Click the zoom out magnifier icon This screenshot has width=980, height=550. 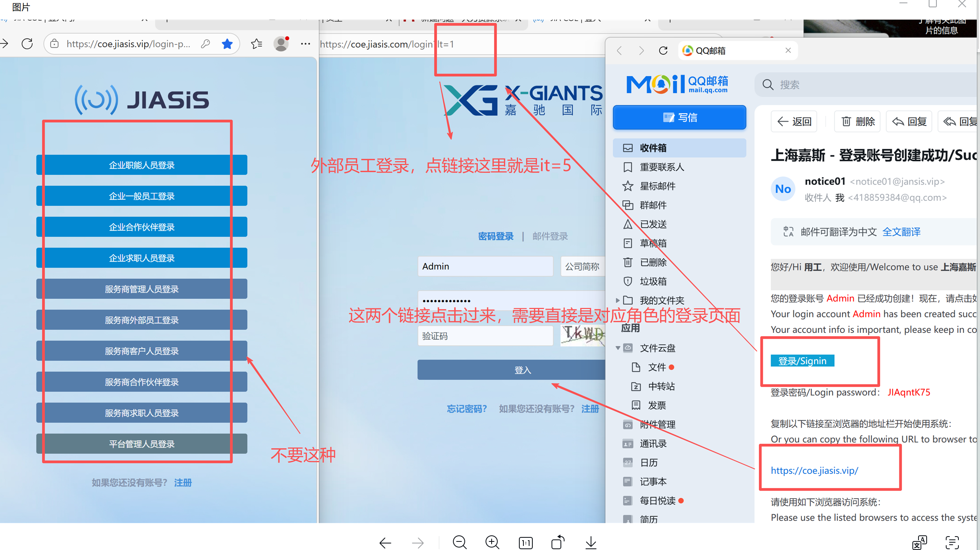(459, 542)
